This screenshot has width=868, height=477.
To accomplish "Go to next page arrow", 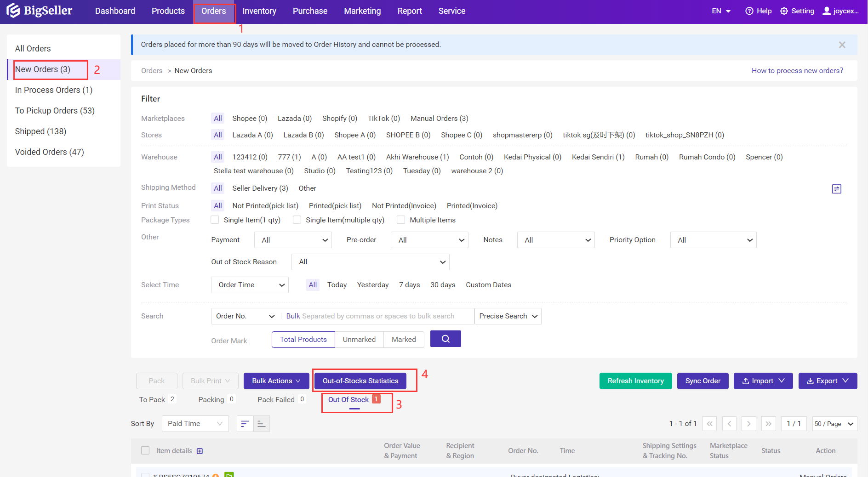I will [748, 424].
